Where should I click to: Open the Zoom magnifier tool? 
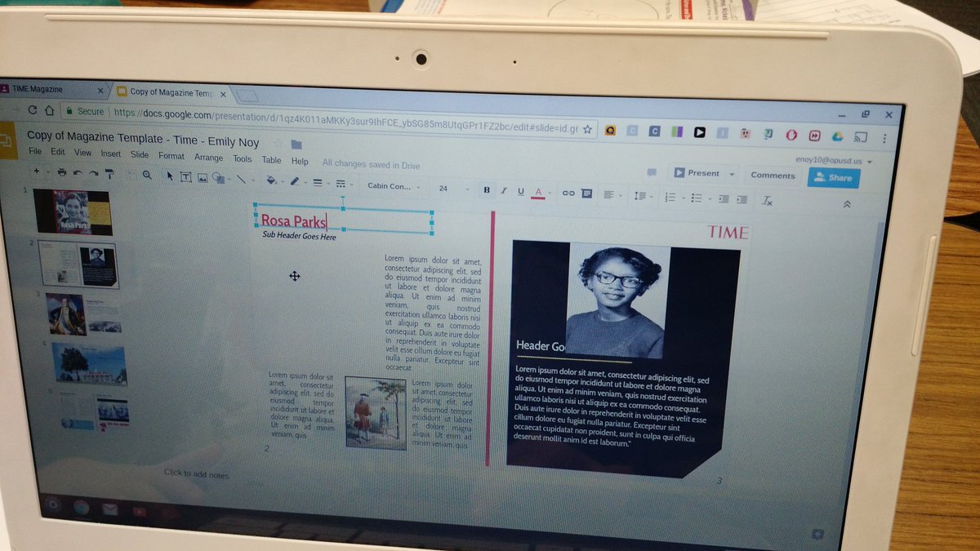[x=147, y=175]
